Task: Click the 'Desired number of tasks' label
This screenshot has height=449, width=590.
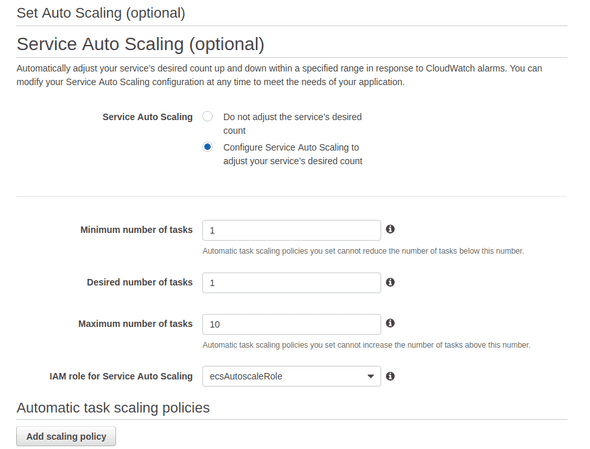Action: tap(140, 282)
